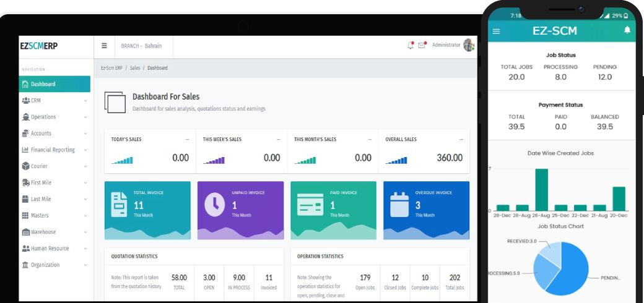The width and height of the screenshot is (644, 303).
Task: Click the Overdue Invoice blue card
Action: (x=426, y=210)
